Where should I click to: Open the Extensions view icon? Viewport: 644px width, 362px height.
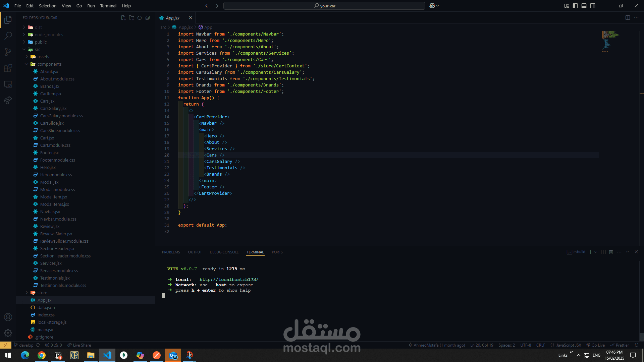click(8, 68)
